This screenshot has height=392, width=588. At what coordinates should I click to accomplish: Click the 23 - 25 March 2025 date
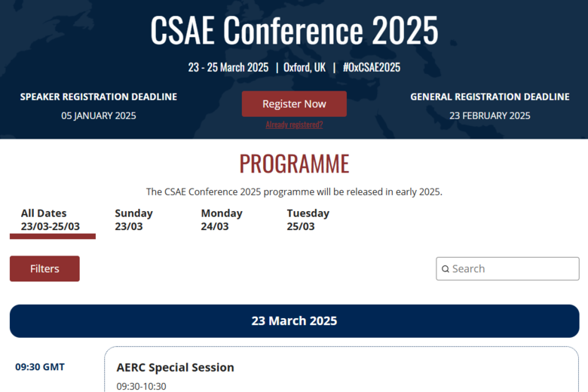point(228,68)
